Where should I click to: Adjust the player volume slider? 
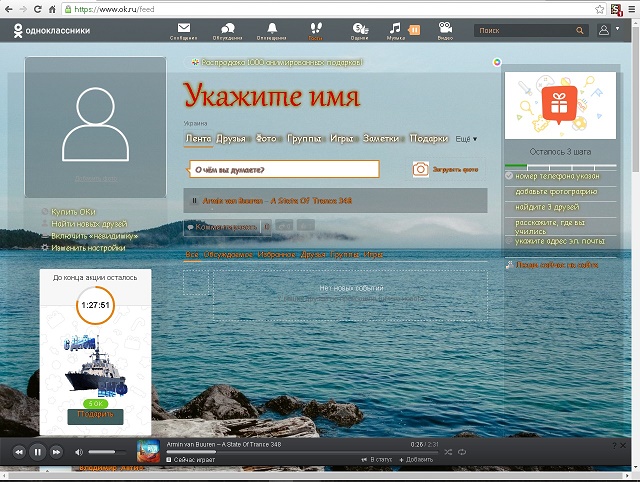click(107, 452)
